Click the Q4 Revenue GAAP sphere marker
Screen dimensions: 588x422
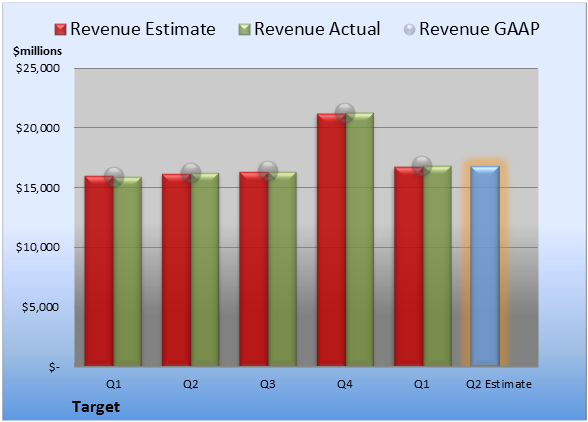coord(345,113)
